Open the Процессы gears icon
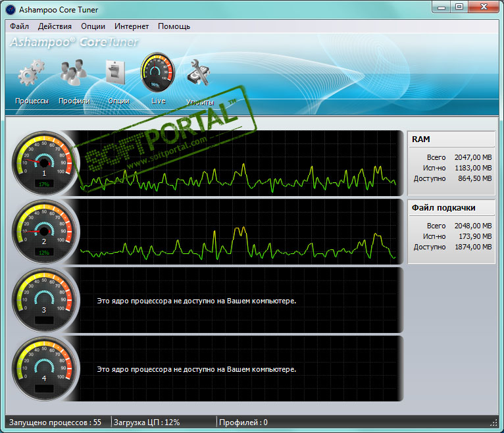The width and height of the screenshot is (504, 433). tap(32, 72)
